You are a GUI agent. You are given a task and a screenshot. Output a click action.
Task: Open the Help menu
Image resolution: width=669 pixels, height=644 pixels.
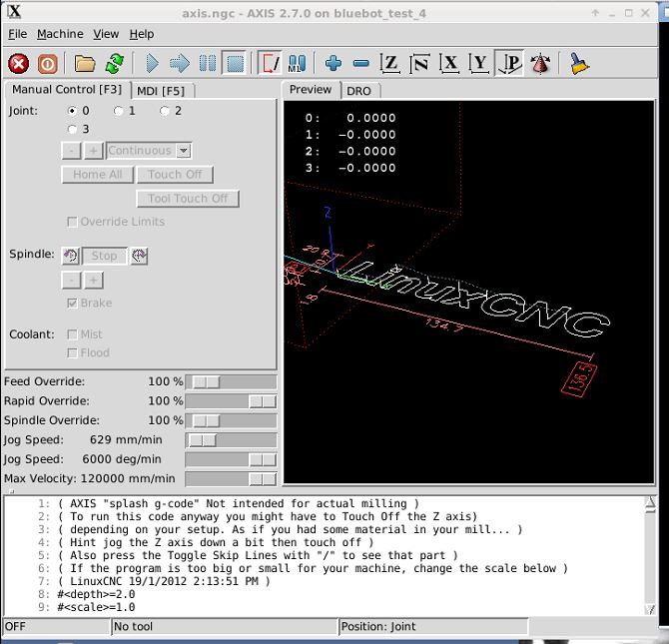click(x=142, y=34)
